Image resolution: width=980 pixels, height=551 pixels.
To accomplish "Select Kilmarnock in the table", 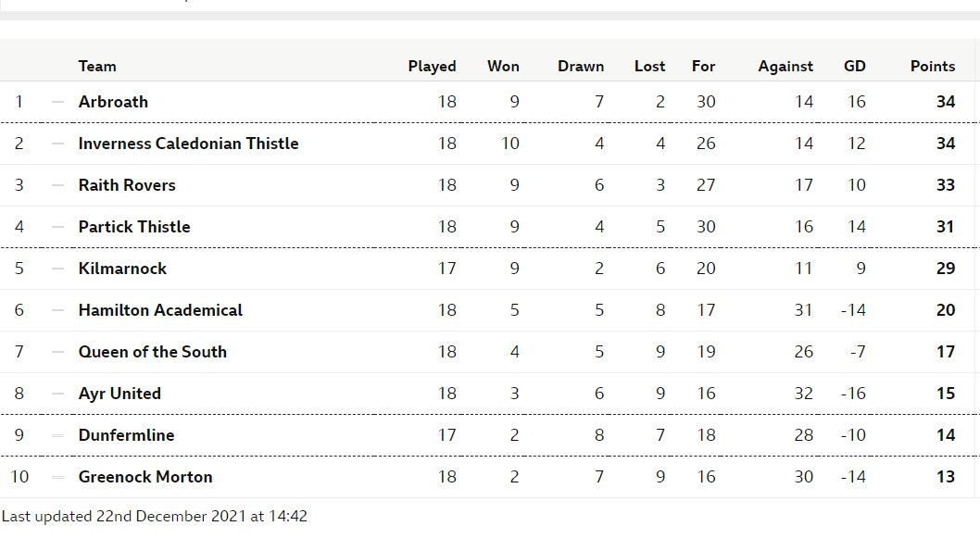I will click(122, 269).
